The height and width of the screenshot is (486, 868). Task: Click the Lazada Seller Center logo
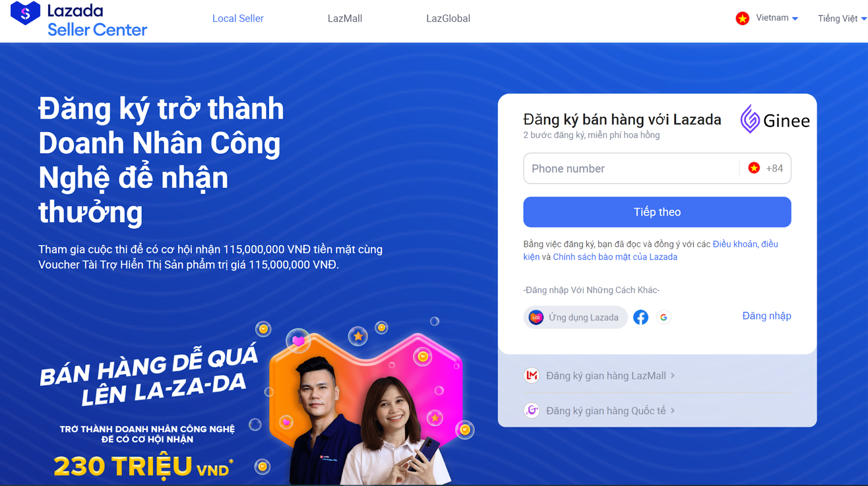79,20
